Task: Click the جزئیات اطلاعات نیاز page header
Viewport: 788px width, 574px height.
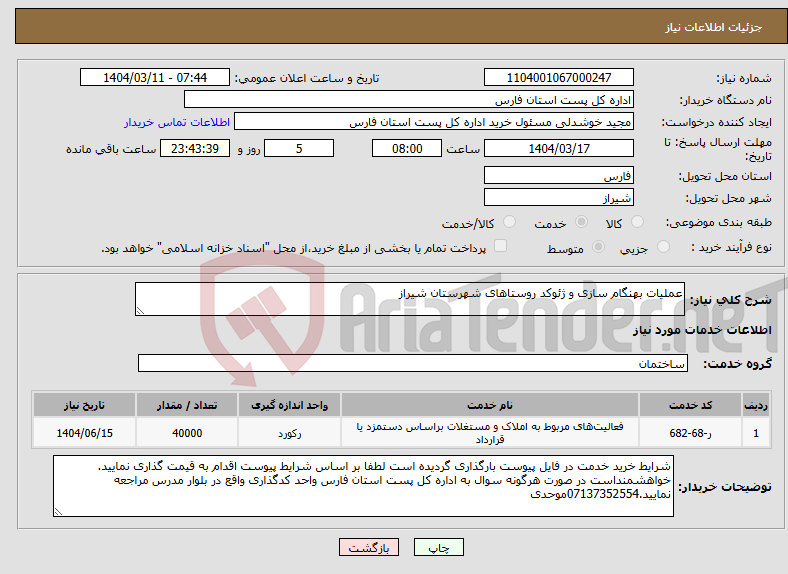Action: pos(714,27)
